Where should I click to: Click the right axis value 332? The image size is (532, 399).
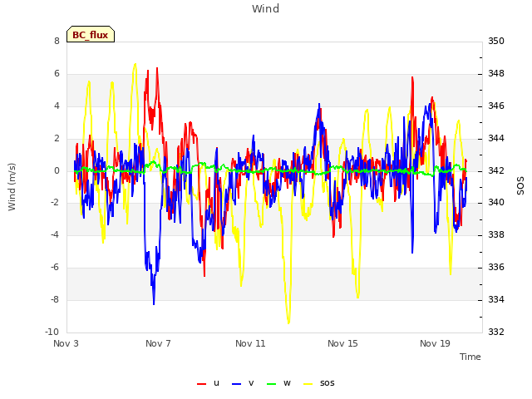pos(496,332)
